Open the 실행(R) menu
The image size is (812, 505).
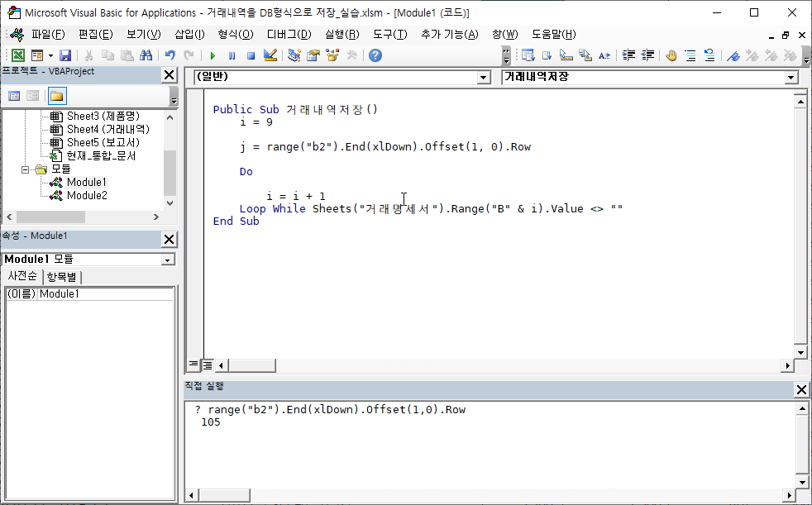pyautogui.click(x=342, y=34)
